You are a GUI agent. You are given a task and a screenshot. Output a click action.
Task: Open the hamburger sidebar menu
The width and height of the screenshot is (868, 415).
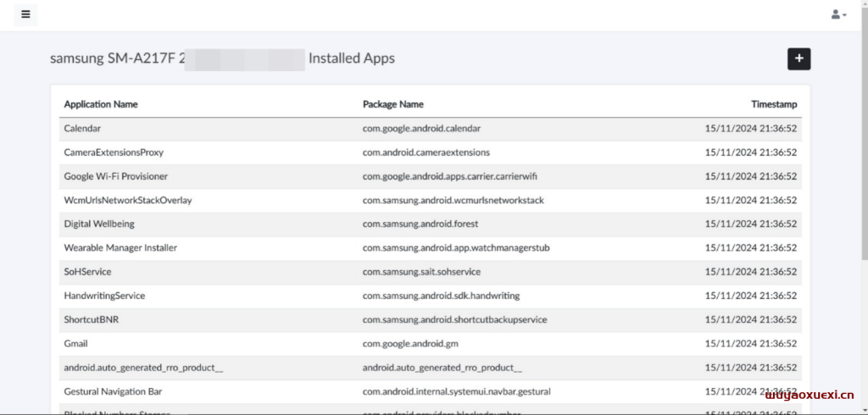point(25,15)
